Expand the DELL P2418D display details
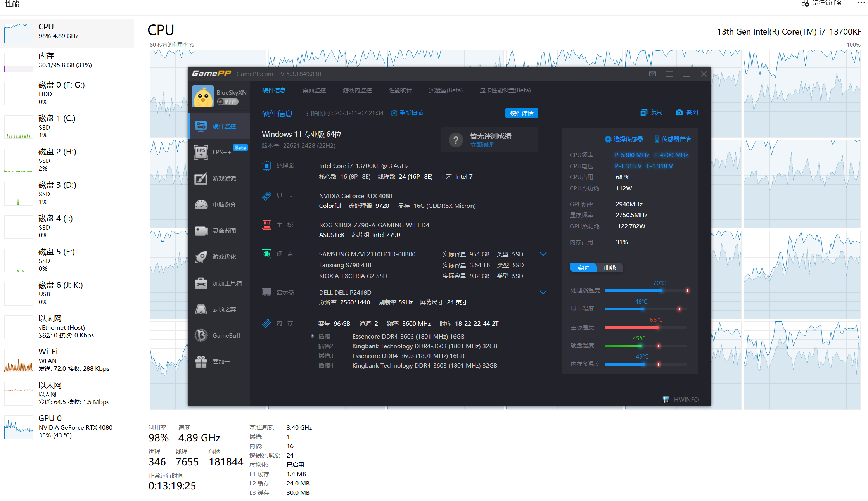 (543, 292)
